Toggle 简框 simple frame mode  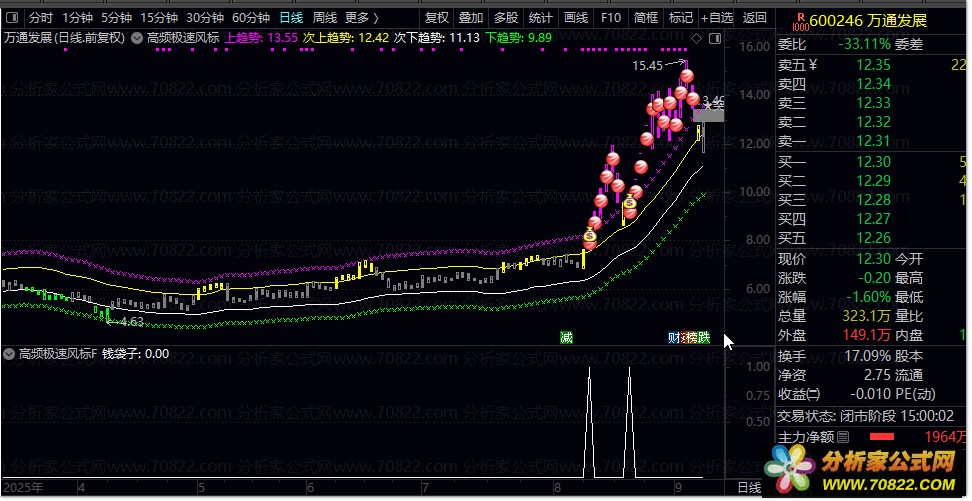(x=646, y=17)
